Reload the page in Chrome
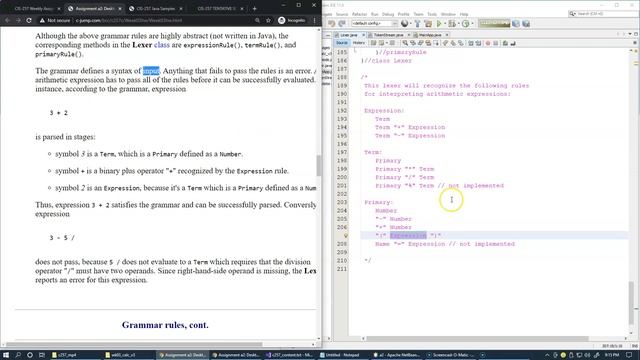This screenshot has width=640, height=360. click(29, 20)
